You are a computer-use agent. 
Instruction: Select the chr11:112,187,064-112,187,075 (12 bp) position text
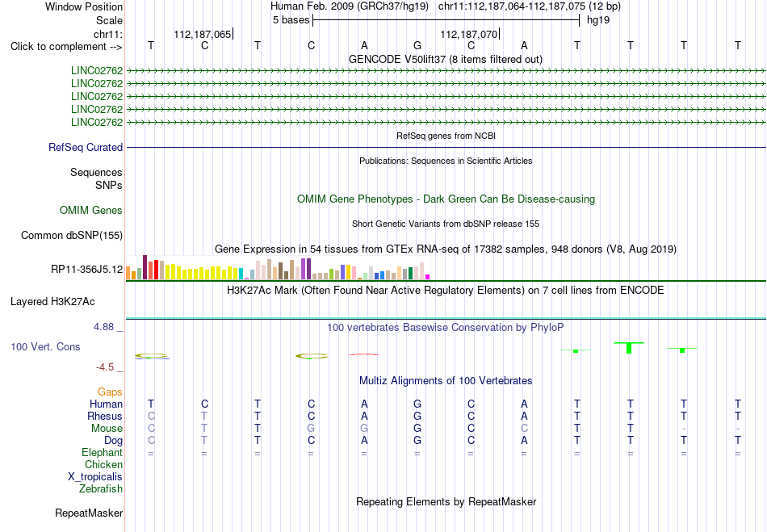[x=530, y=6]
